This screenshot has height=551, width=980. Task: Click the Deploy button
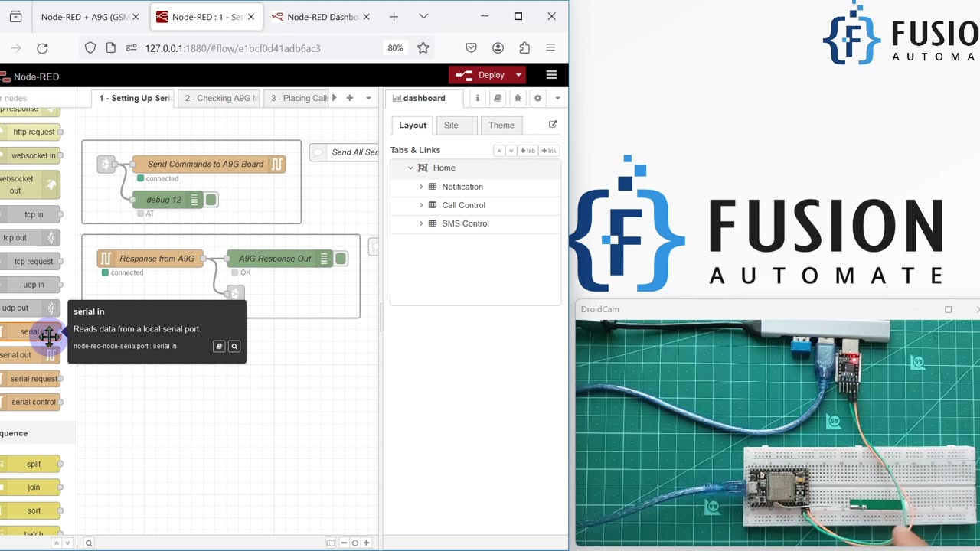[x=480, y=75]
